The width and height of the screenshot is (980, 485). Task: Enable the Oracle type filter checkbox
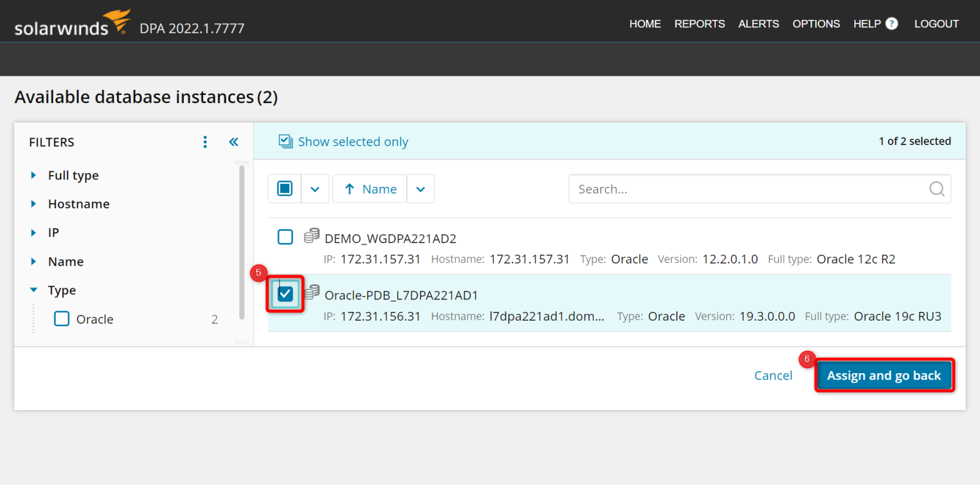coord(62,319)
